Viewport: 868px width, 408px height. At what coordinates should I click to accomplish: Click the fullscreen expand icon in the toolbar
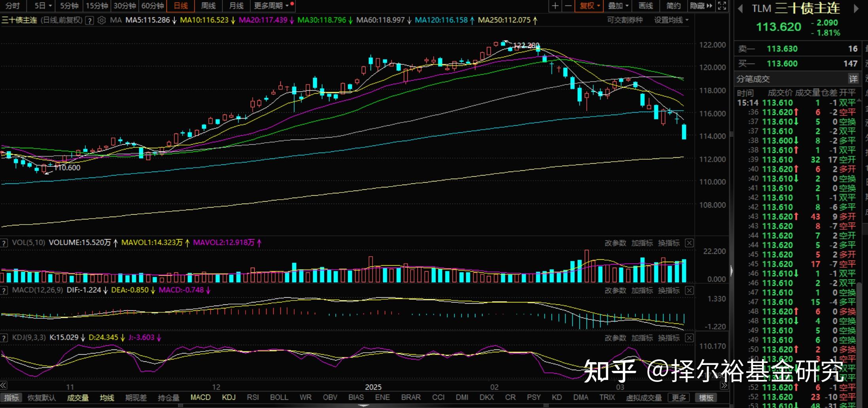pyautogui.click(x=722, y=6)
